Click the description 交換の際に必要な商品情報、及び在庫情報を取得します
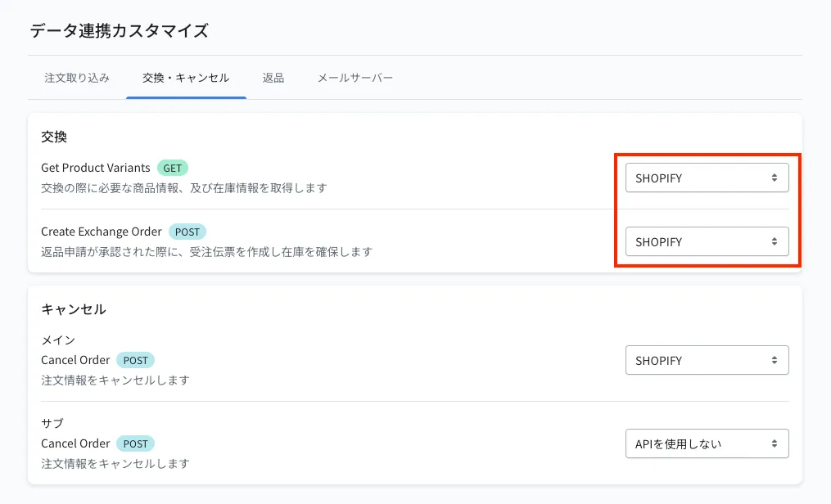Image resolution: width=831 pixels, height=504 pixels. point(184,188)
